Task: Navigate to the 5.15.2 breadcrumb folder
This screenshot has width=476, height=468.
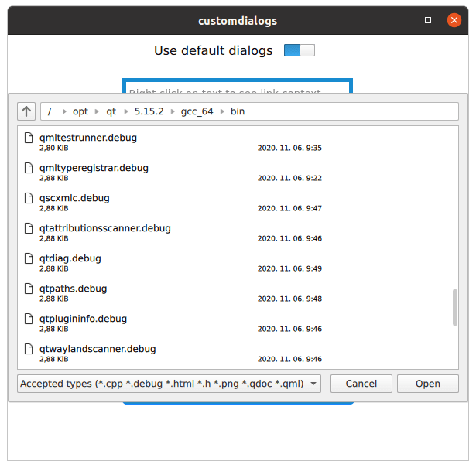Action: pyautogui.click(x=148, y=111)
